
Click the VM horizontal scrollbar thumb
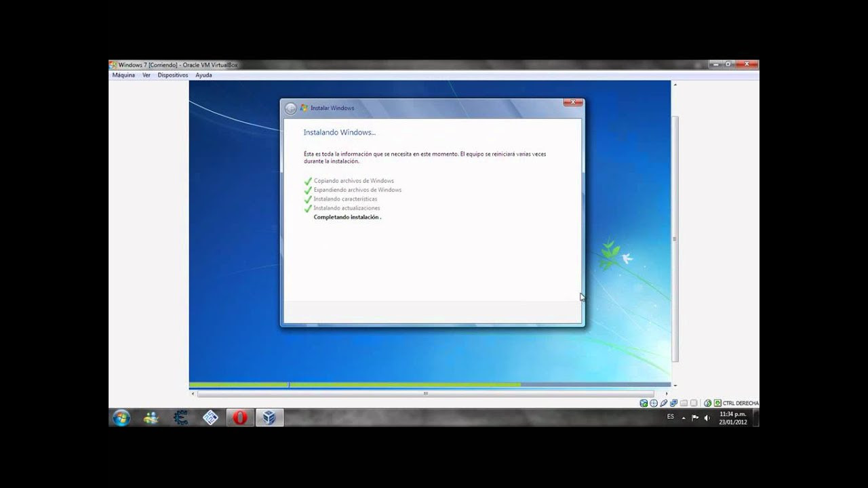click(426, 393)
